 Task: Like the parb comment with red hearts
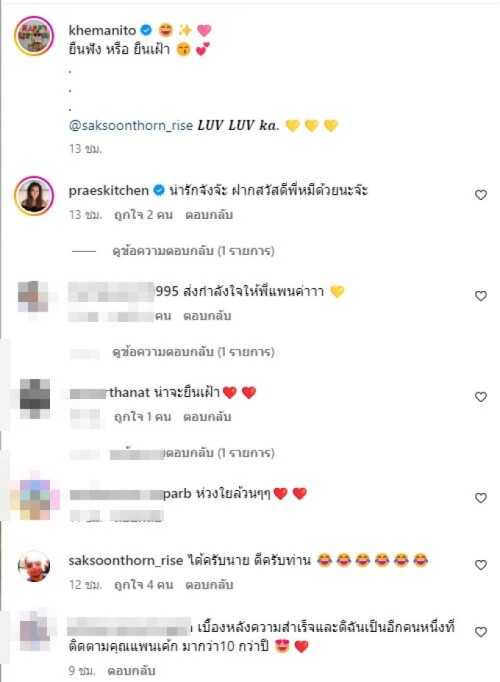(480, 498)
